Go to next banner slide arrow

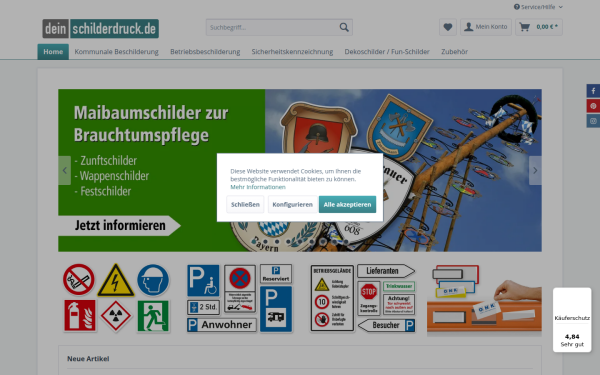pyautogui.click(x=535, y=170)
